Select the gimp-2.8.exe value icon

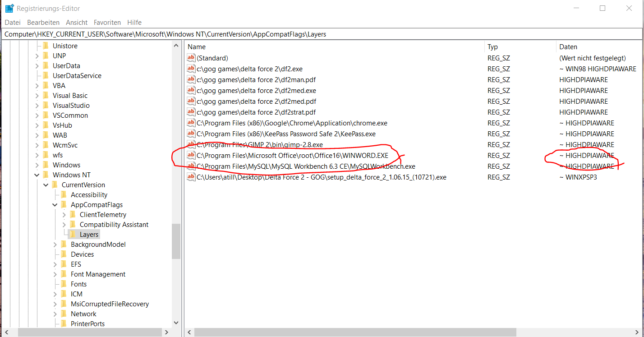(x=191, y=145)
